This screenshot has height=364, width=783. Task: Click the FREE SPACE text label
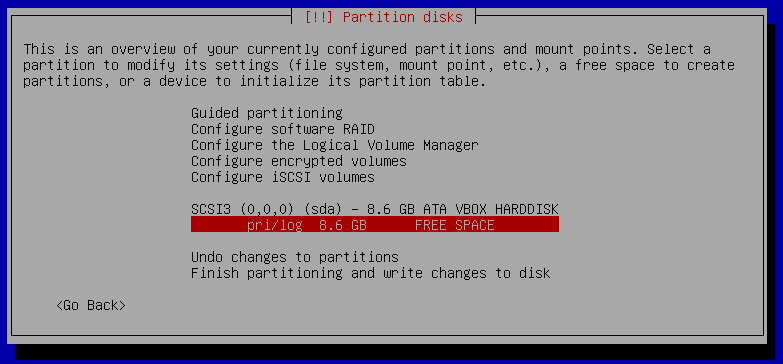454,225
